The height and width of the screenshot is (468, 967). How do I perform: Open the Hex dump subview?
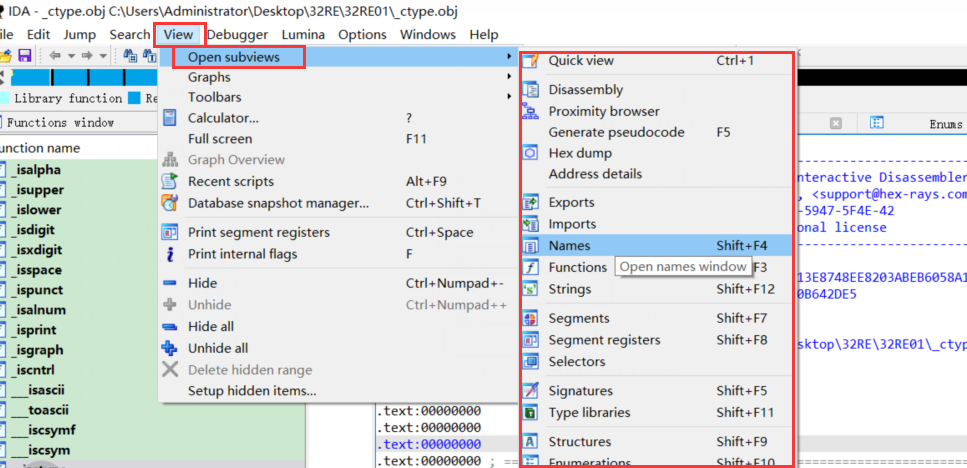point(580,153)
